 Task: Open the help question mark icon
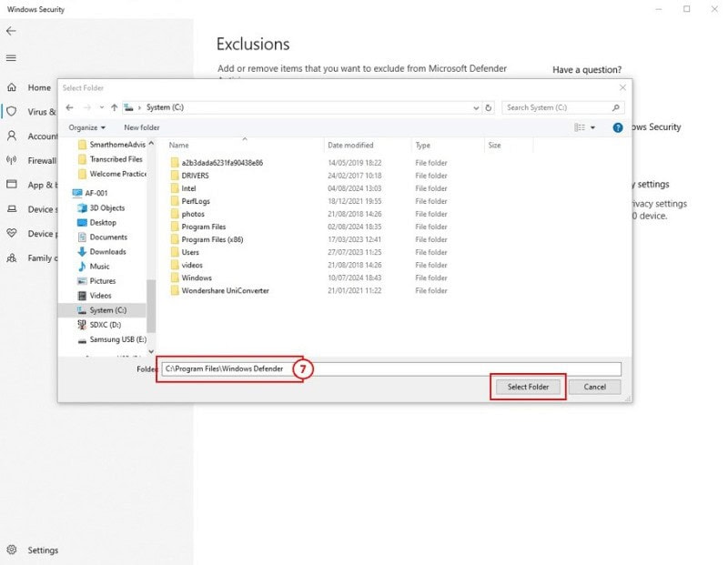pos(618,127)
